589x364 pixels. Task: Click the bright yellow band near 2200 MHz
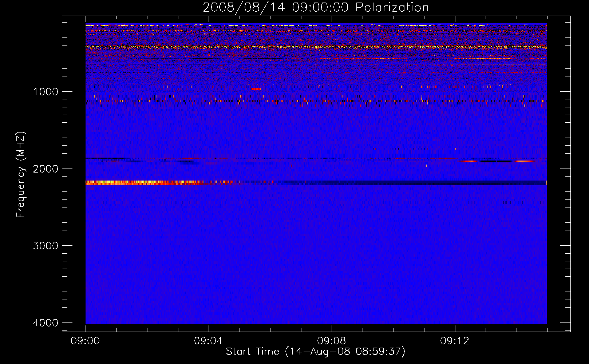pos(153,183)
